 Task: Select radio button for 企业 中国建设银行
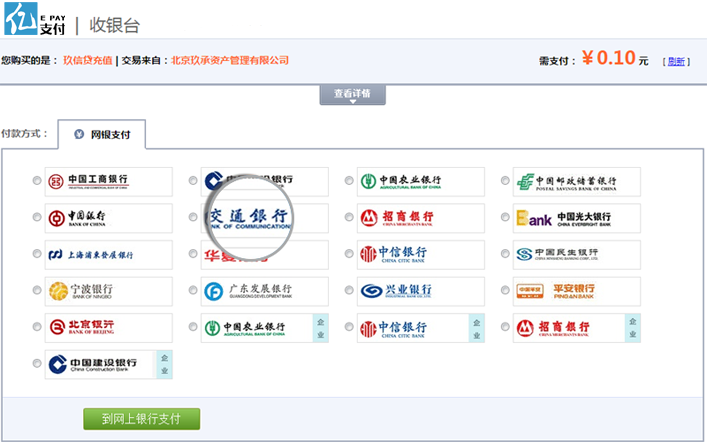click(x=37, y=363)
